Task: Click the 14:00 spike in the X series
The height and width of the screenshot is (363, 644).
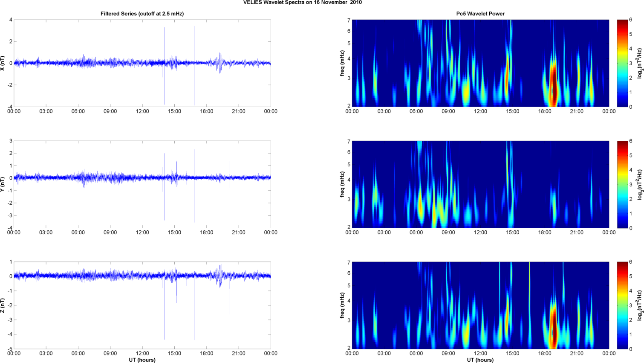Action: click(164, 66)
